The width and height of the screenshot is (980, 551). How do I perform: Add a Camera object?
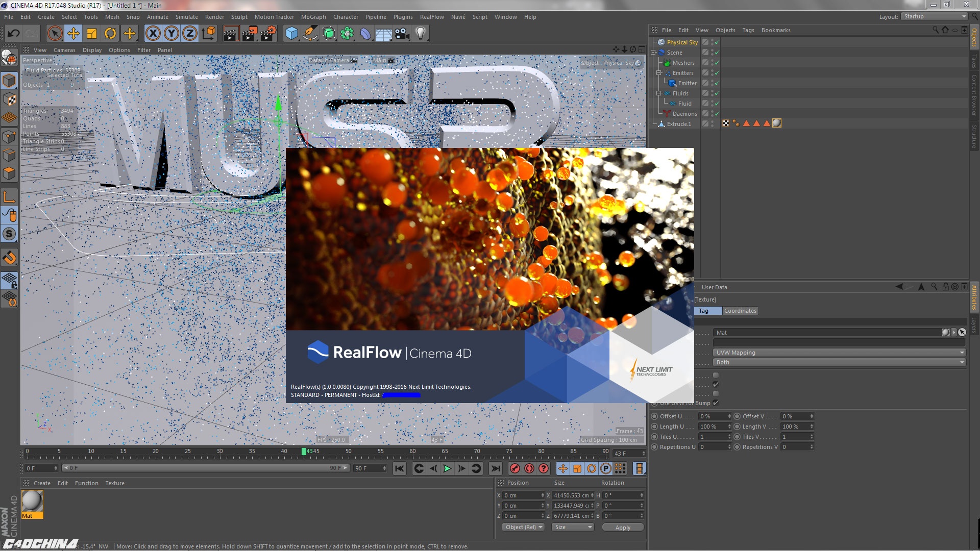(x=402, y=34)
